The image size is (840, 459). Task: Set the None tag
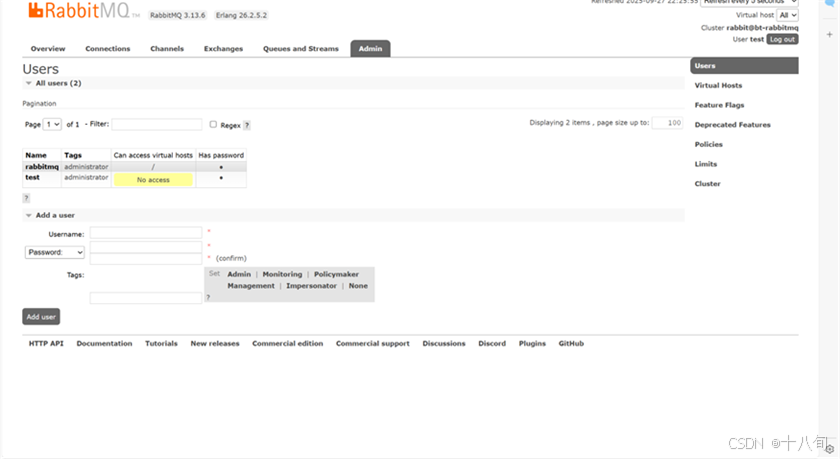coord(358,286)
